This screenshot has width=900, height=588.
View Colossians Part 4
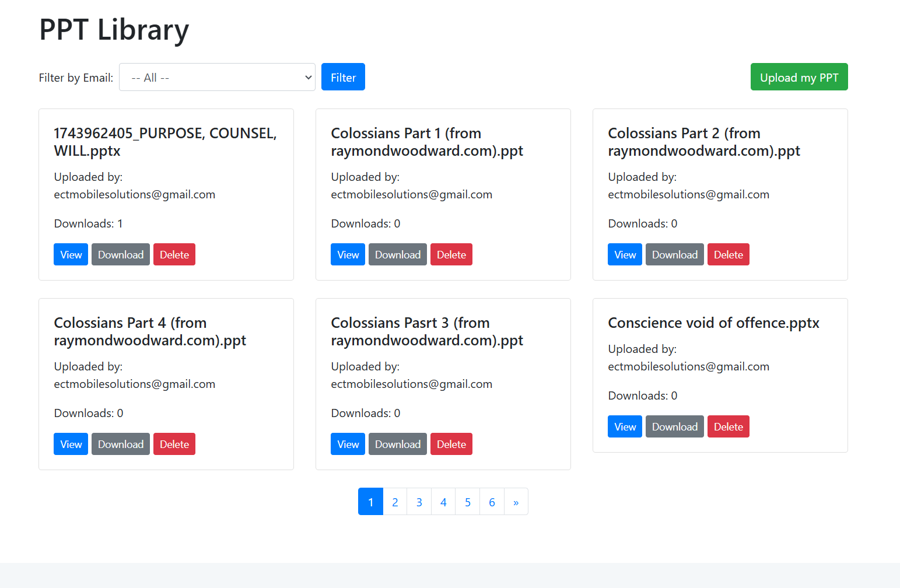pyautogui.click(x=70, y=443)
